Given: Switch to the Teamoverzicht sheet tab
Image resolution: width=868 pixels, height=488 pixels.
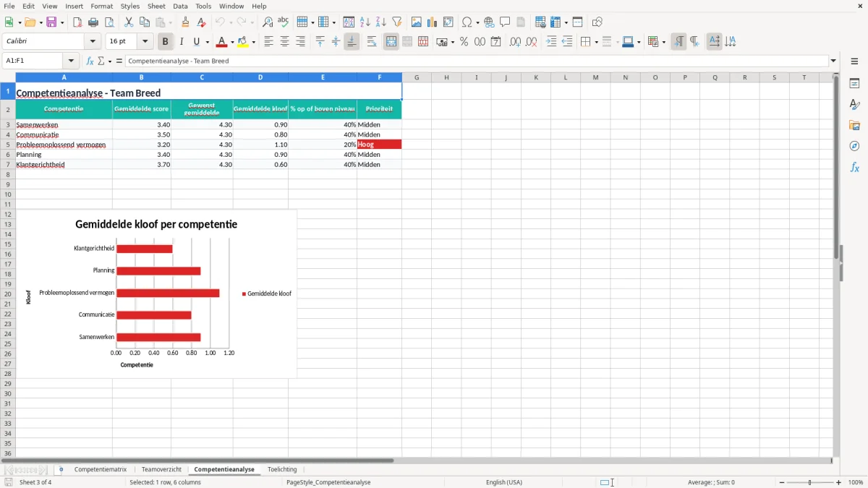Looking at the screenshot, I should tap(161, 469).
